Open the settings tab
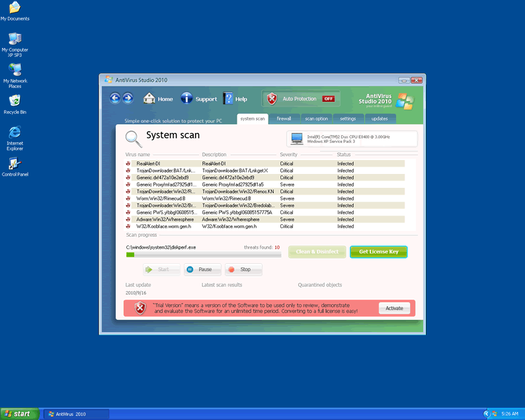This screenshot has height=420, width=525. click(348, 118)
